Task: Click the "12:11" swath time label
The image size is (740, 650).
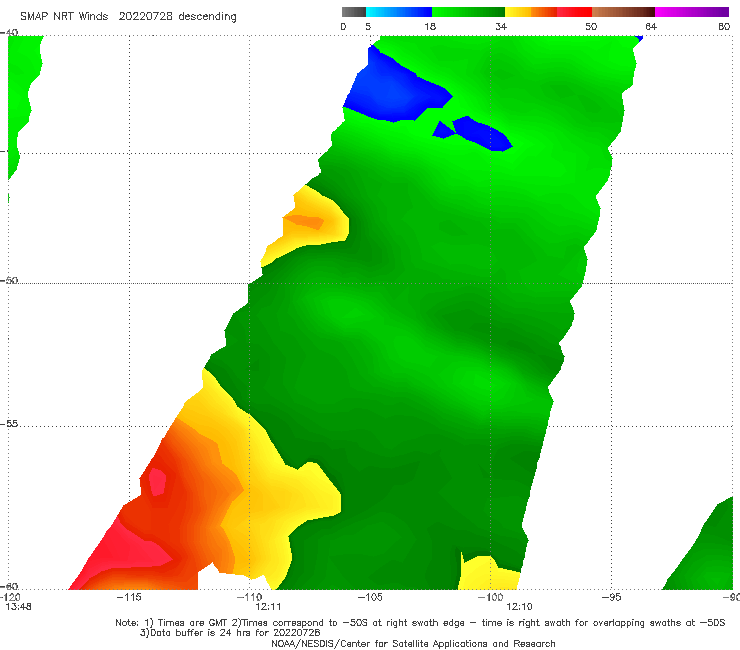Action: click(268, 607)
